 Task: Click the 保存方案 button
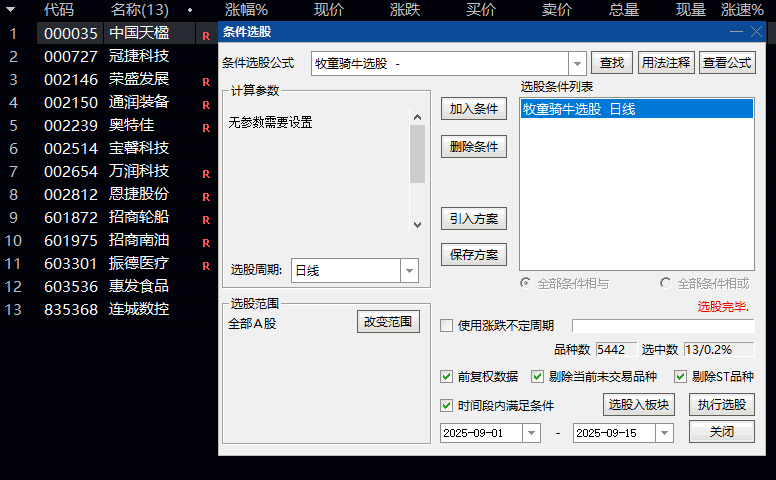[x=474, y=255]
